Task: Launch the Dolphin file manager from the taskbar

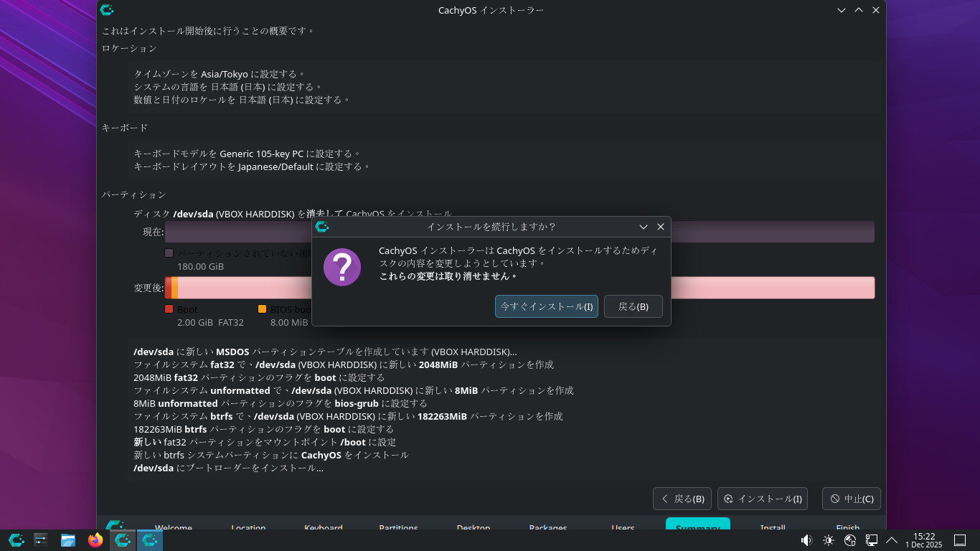Action: [68, 540]
